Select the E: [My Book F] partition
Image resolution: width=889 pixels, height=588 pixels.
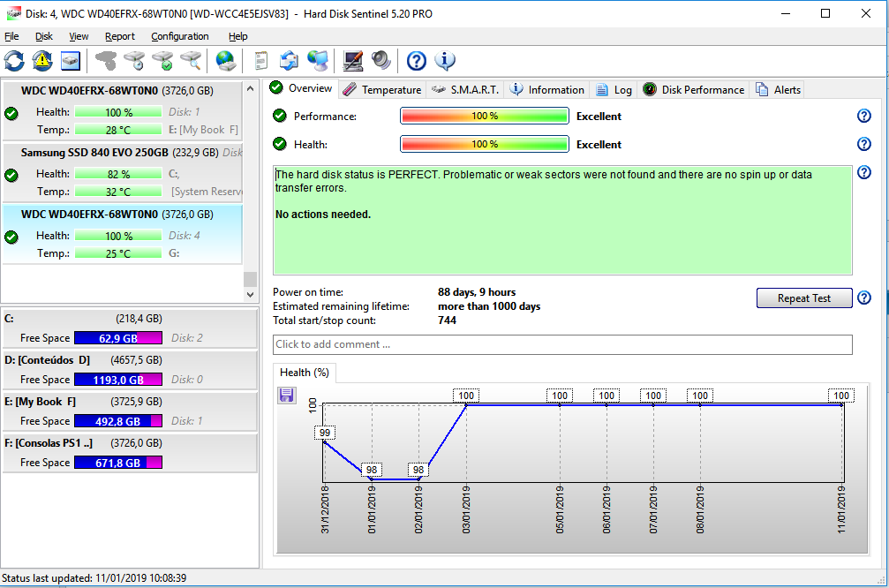[130, 411]
